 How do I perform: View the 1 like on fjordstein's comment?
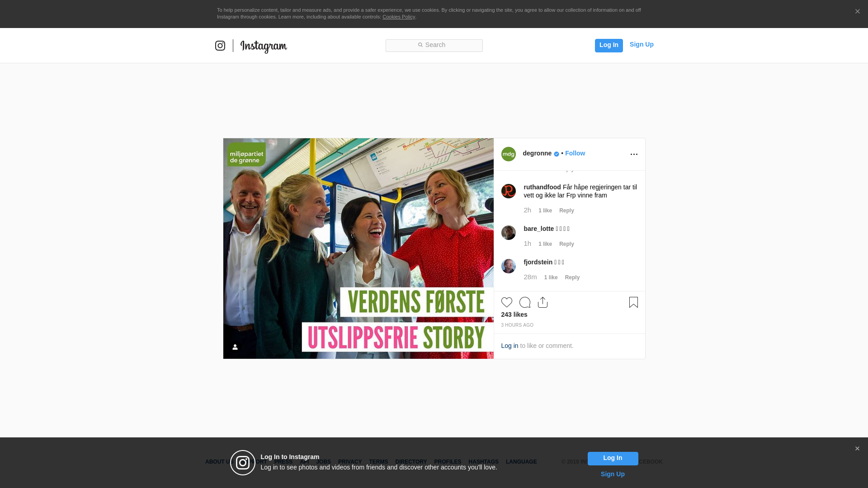[x=551, y=277]
